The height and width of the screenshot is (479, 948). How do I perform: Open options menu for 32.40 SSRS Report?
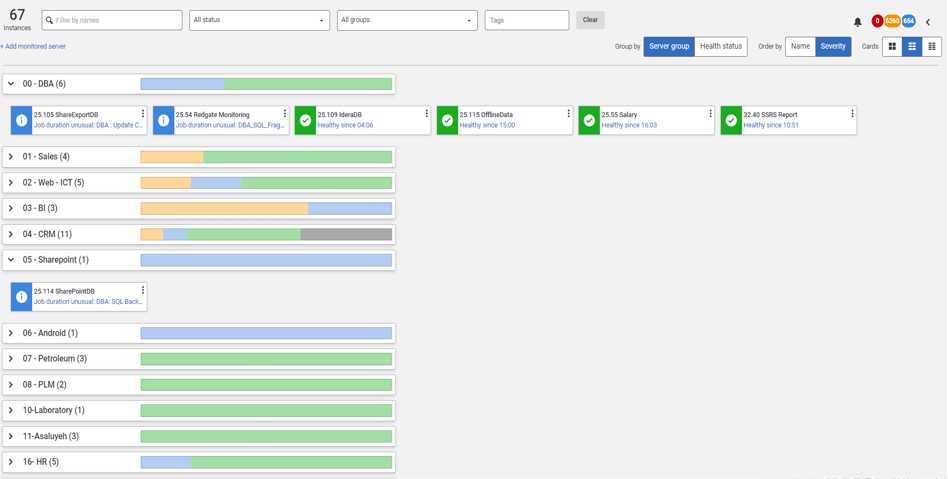852,114
